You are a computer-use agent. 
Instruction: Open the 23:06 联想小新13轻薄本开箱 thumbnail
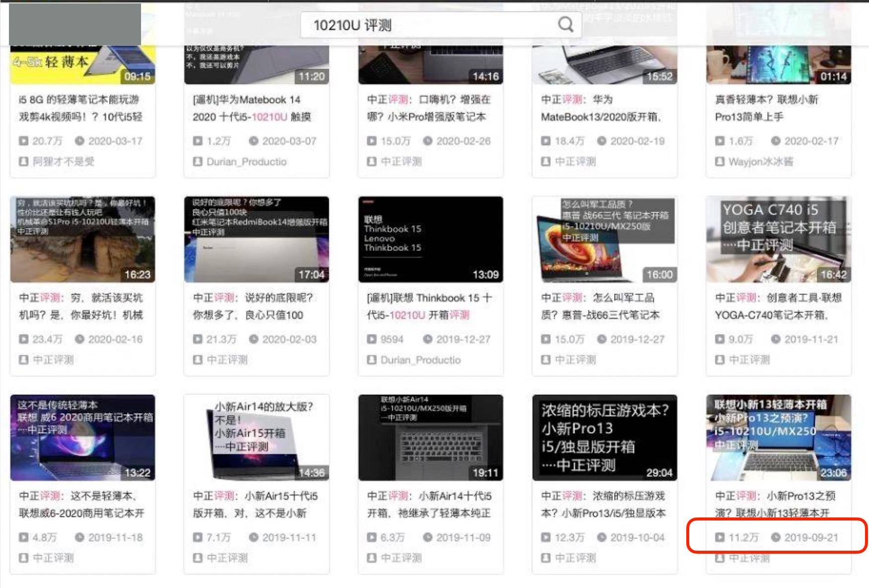(x=779, y=438)
